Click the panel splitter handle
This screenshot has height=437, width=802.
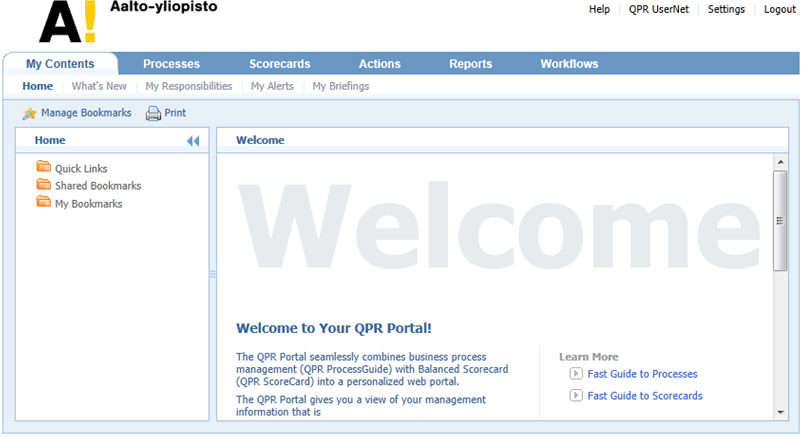213,275
